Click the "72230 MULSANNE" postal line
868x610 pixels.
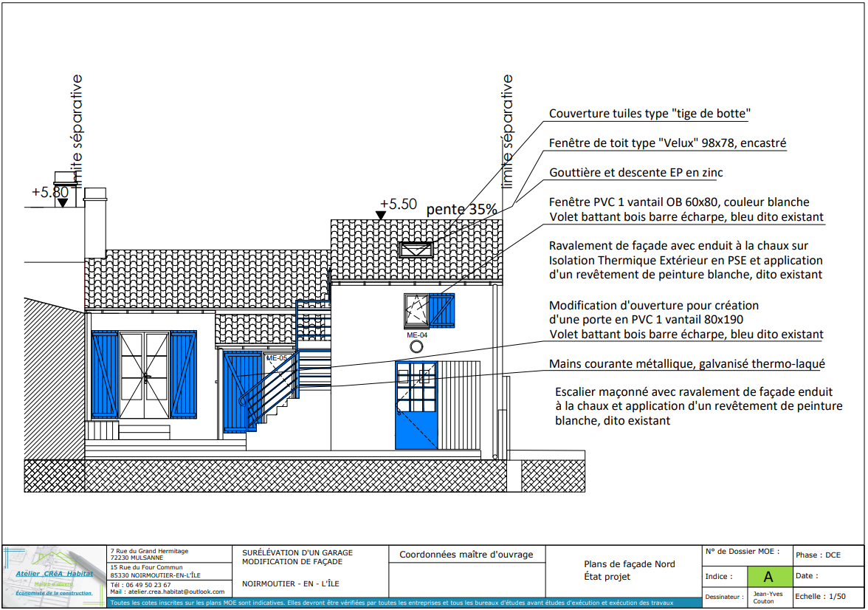[x=137, y=558]
